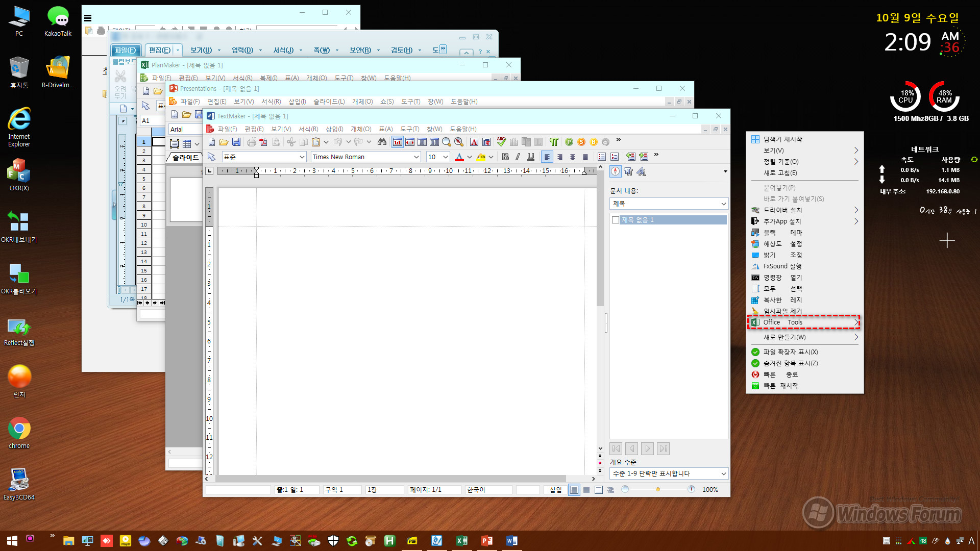This screenshot has width=980, height=551.
Task: Open the outline level '수준 1-9' dropdown
Action: click(669, 473)
